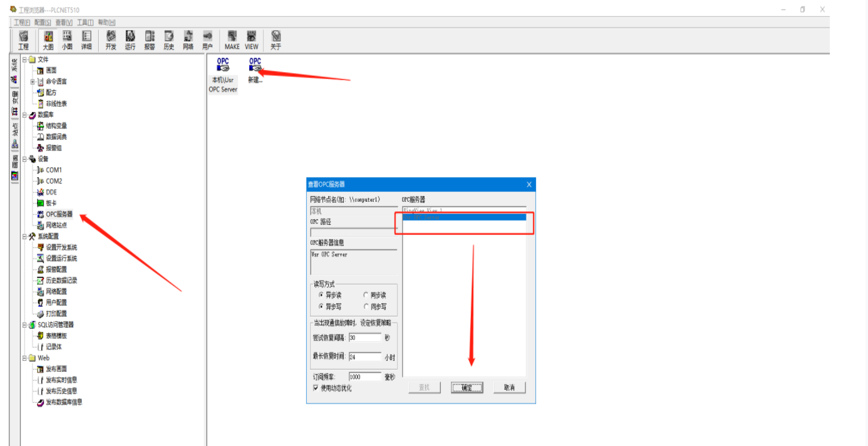Expand the 命令语言 tree node
868x446 pixels.
[x=33, y=81]
